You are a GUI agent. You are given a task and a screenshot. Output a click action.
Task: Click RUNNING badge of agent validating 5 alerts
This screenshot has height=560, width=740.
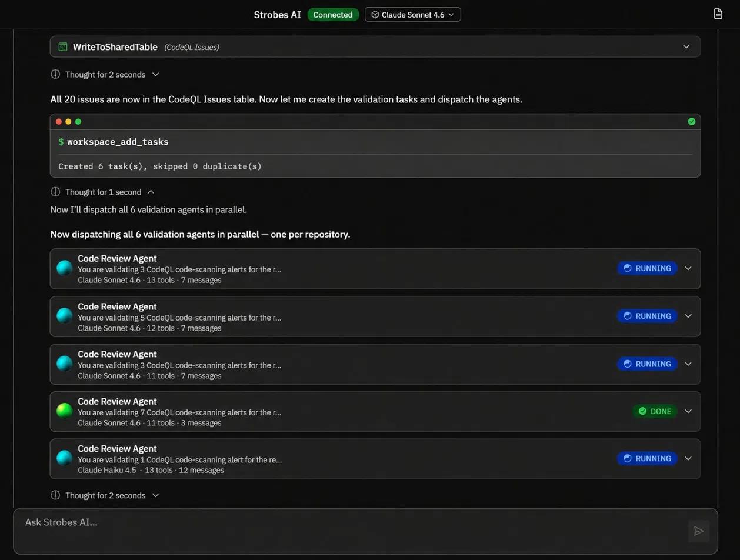coord(647,316)
